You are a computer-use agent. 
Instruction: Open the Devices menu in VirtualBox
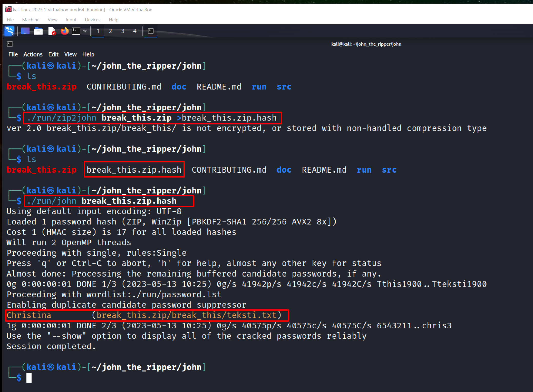(x=92, y=19)
